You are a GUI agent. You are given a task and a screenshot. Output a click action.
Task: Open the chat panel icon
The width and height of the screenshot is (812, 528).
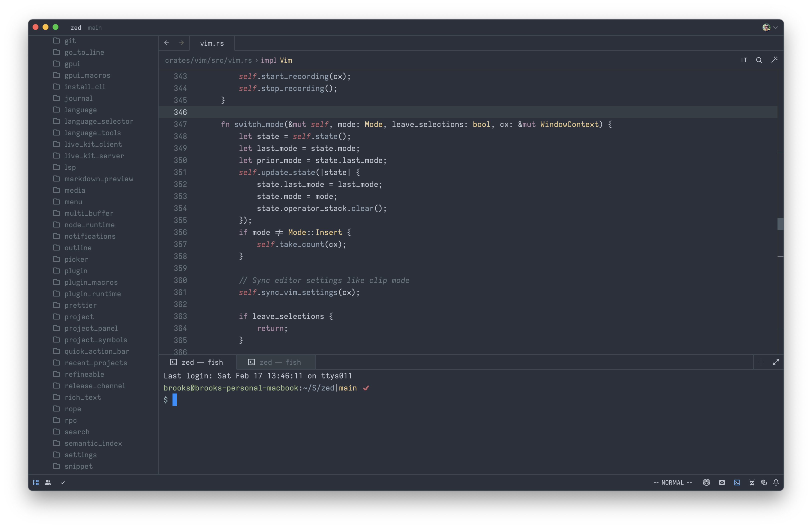[x=764, y=482]
